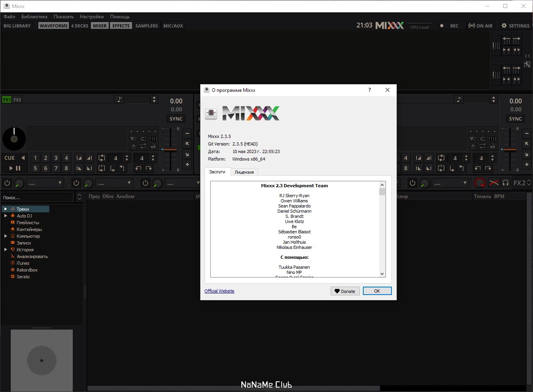Toggle headphone icon on FX2 unit
533x392 pixels.
[x=506, y=183]
